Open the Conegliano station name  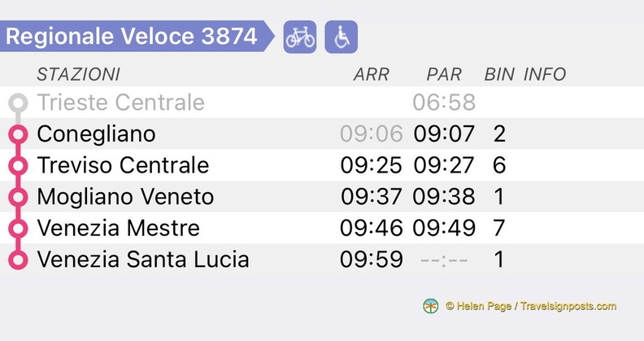tap(96, 134)
